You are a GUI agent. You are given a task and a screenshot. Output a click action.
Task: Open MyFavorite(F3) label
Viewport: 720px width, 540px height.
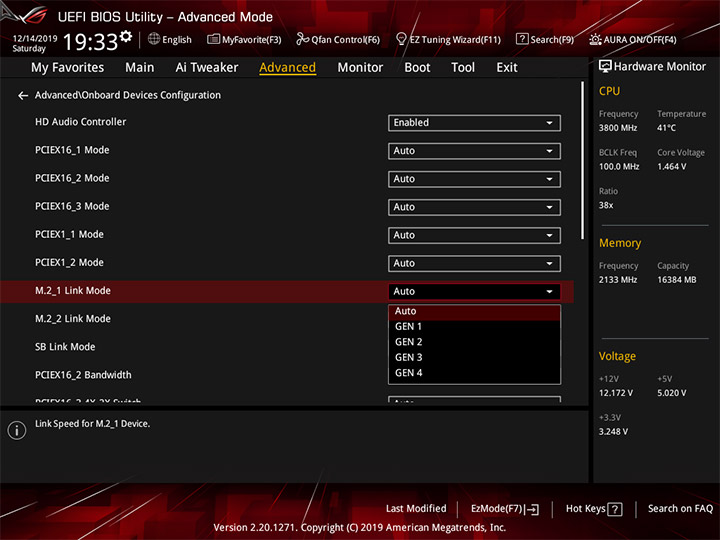[252, 40]
